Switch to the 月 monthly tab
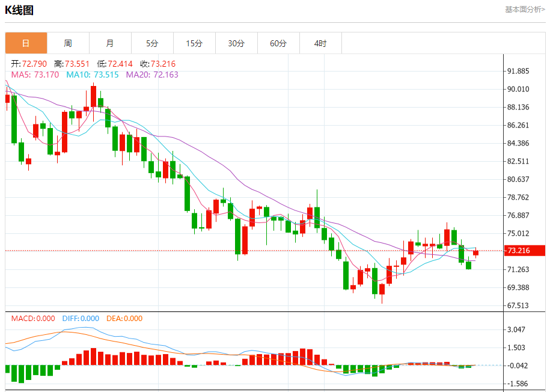The height and width of the screenshot is (392, 550). 110,43
